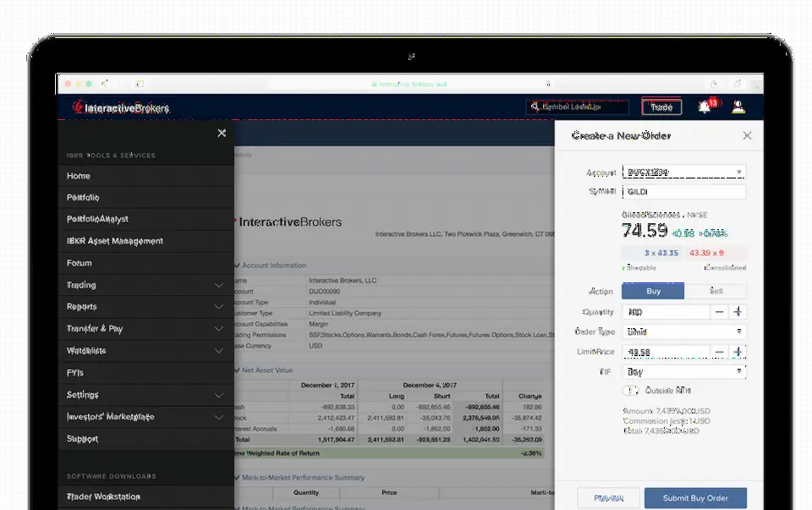Increase Limit Price with plus button
This screenshot has height=510, width=812.
pyautogui.click(x=738, y=352)
